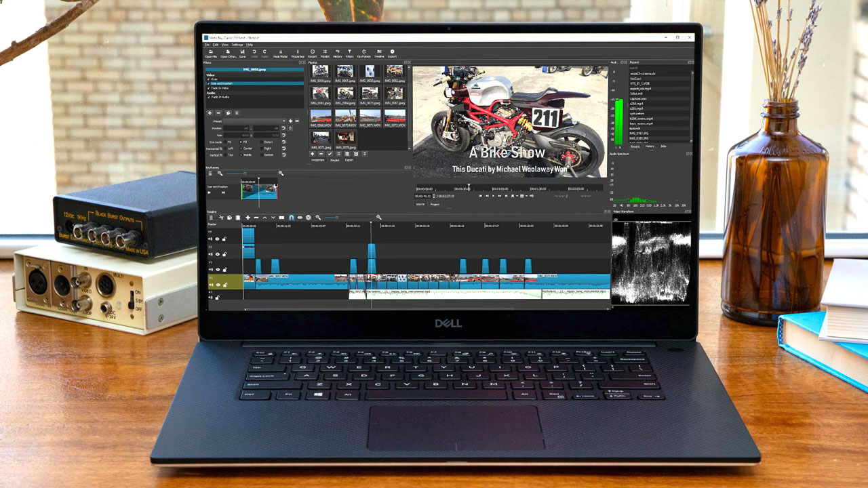Viewport: 868px width, 488px height.
Task: Click the History toolbar icon
Action: click(338, 53)
